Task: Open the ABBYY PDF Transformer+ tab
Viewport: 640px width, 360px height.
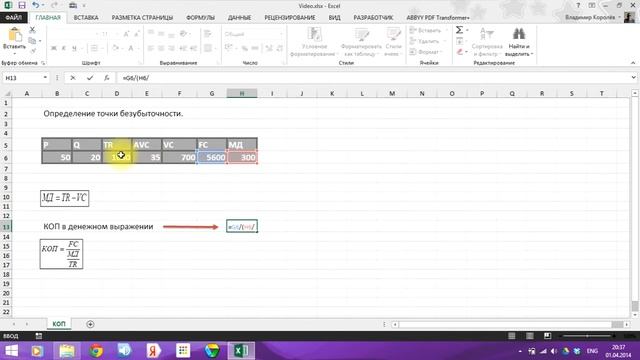Action: click(438, 18)
